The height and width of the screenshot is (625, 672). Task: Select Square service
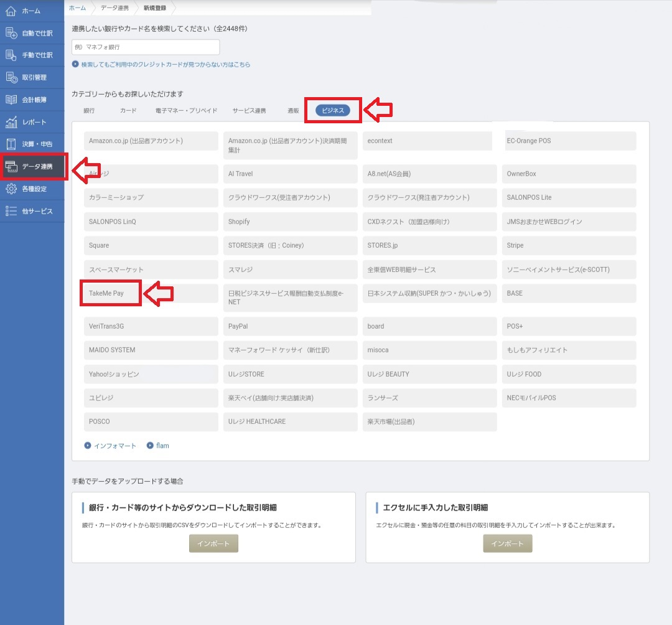pyautogui.click(x=151, y=246)
